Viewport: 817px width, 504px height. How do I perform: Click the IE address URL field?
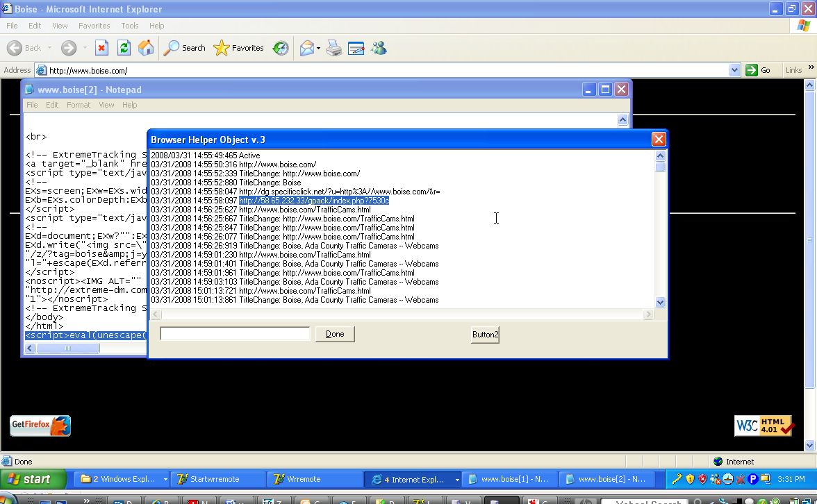[x=388, y=70]
